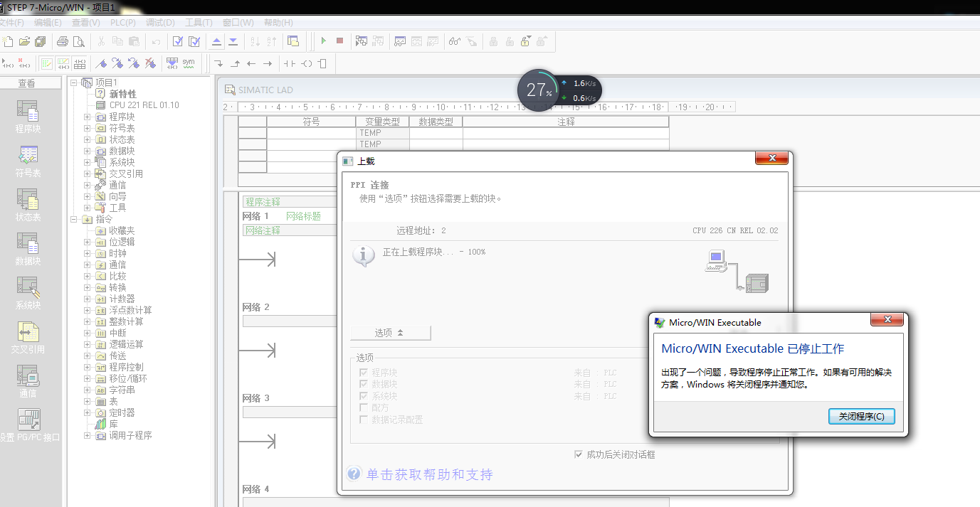
Task: Click the green Run PLC icon
Action: [x=324, y=41]
